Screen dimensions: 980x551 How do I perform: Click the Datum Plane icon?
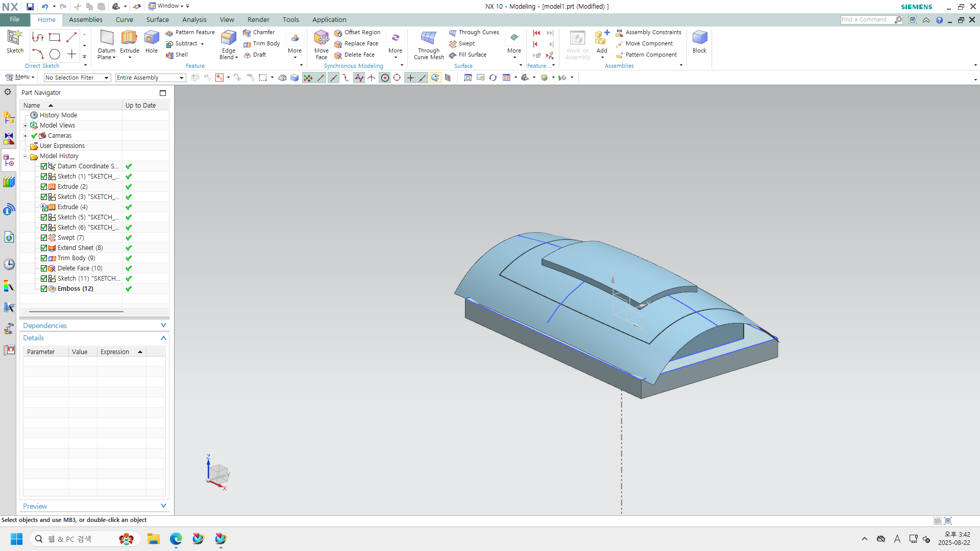click(107, 38)
